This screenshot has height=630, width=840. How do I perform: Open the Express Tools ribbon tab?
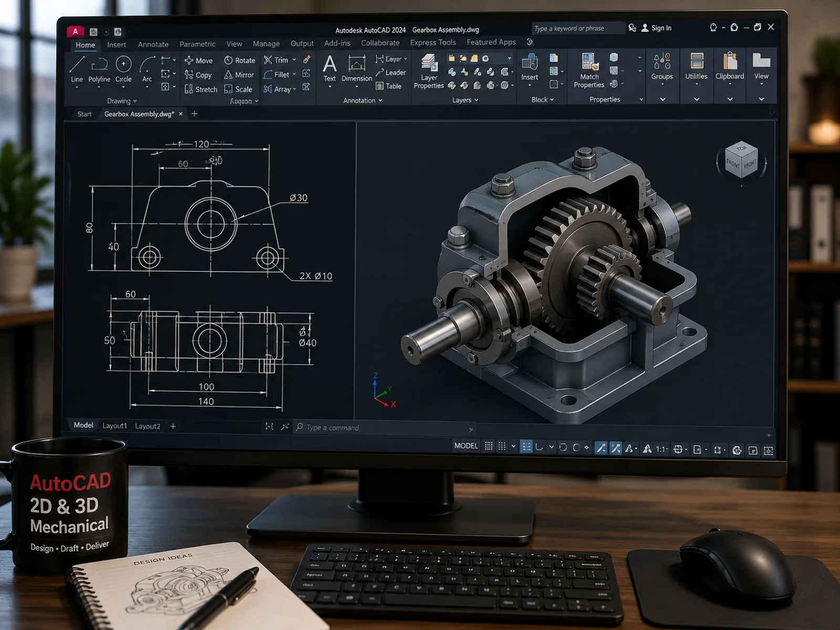pos(433,43)
